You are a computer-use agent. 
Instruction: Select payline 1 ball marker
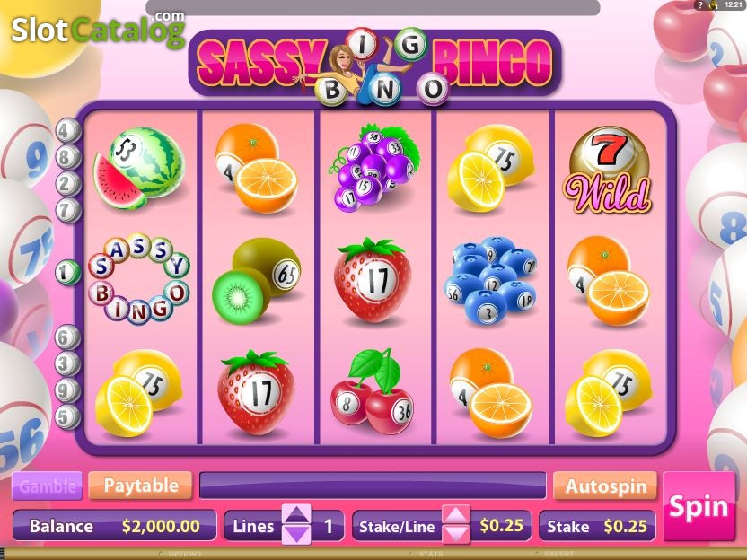[67, 273]
